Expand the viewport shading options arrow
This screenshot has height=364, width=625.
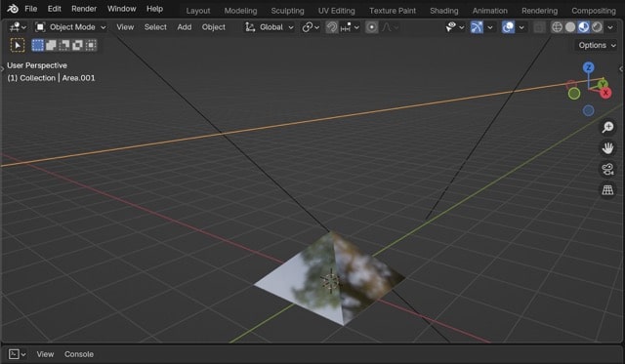[x=609, y=27]
